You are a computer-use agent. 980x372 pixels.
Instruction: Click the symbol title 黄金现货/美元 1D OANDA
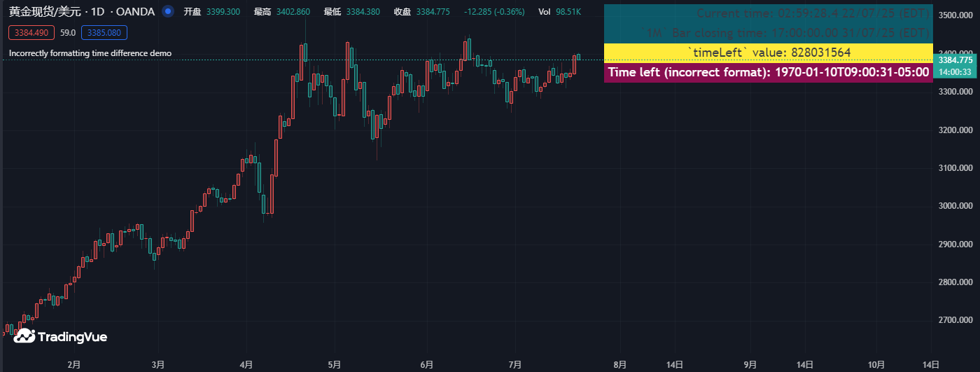pyautogui.click(x=80, y=12)
